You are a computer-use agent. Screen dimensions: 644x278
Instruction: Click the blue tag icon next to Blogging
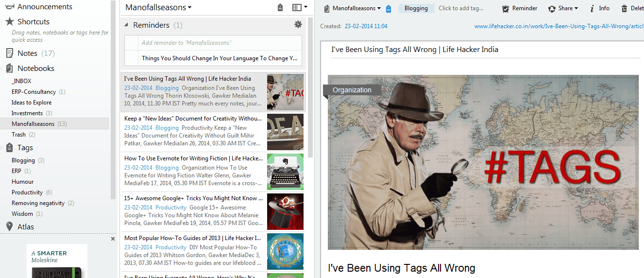pyautogui.click(x=388, y=8)
